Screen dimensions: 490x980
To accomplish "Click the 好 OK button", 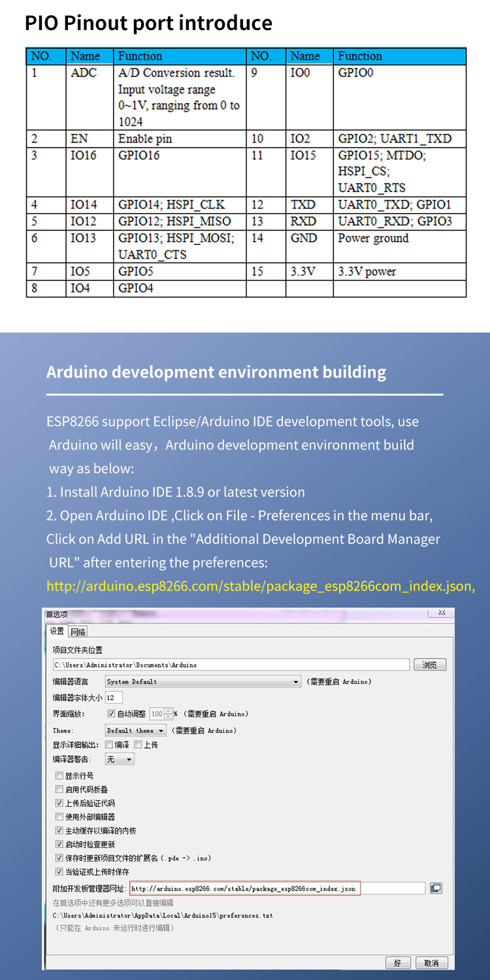I will coord(398,963).
